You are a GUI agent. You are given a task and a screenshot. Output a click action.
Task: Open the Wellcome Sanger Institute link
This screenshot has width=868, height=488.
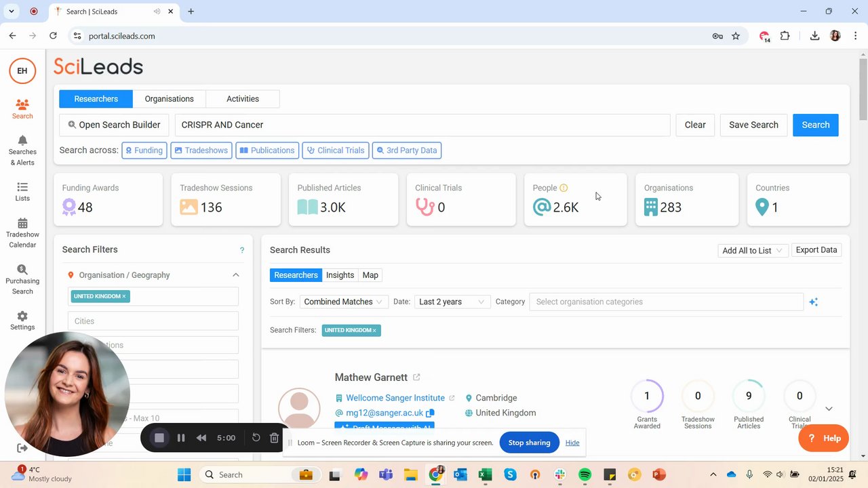395,398
